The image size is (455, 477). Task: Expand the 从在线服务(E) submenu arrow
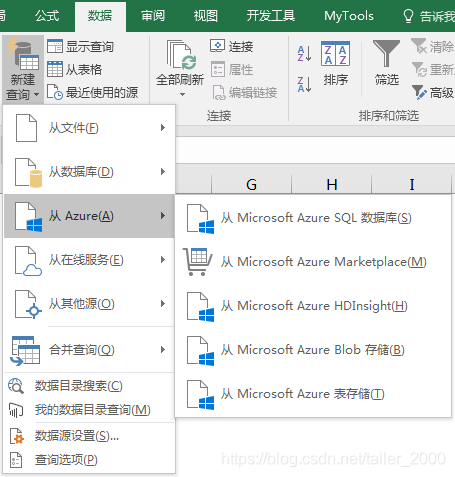163,260
